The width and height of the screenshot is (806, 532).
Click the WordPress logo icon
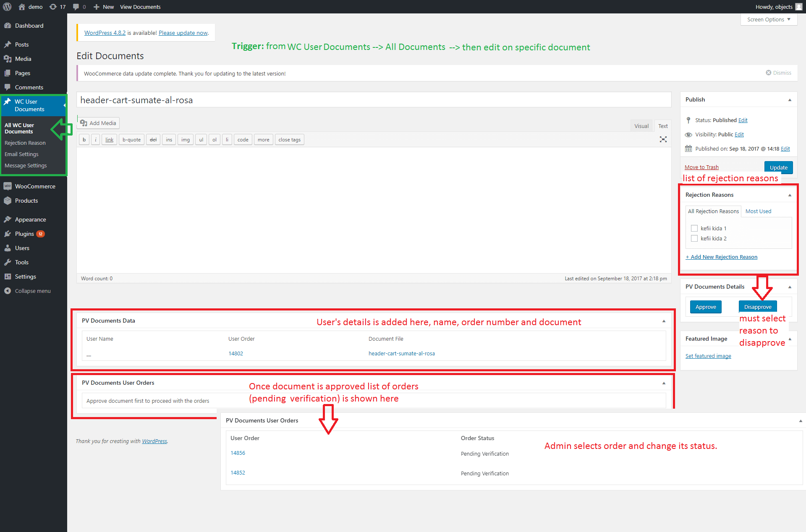coord(7,7)
